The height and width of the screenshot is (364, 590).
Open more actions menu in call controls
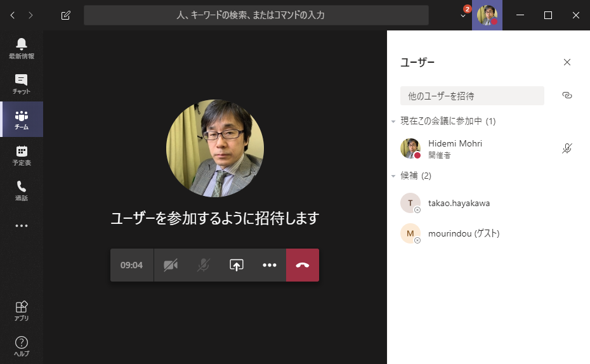270,265
